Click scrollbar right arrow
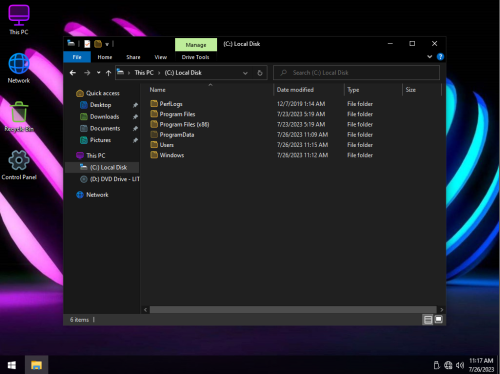This screenshot has width=500, height=374. (x=441, y=310)
